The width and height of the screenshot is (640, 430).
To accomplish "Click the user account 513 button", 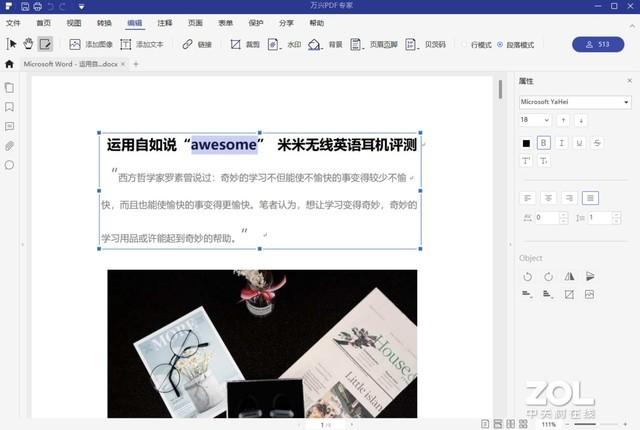I will pos(598,44).
